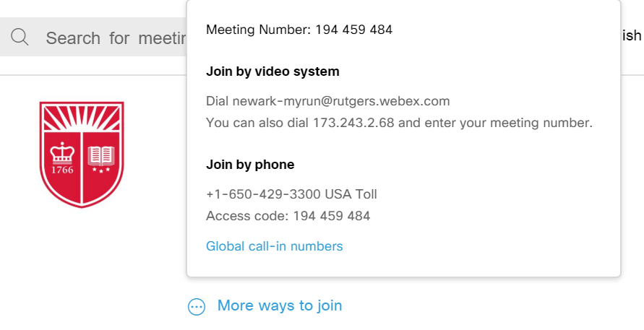This screenshot has width=644, height=330.
Task: Click the USA Toll label
Action: [x=351, y=194]
